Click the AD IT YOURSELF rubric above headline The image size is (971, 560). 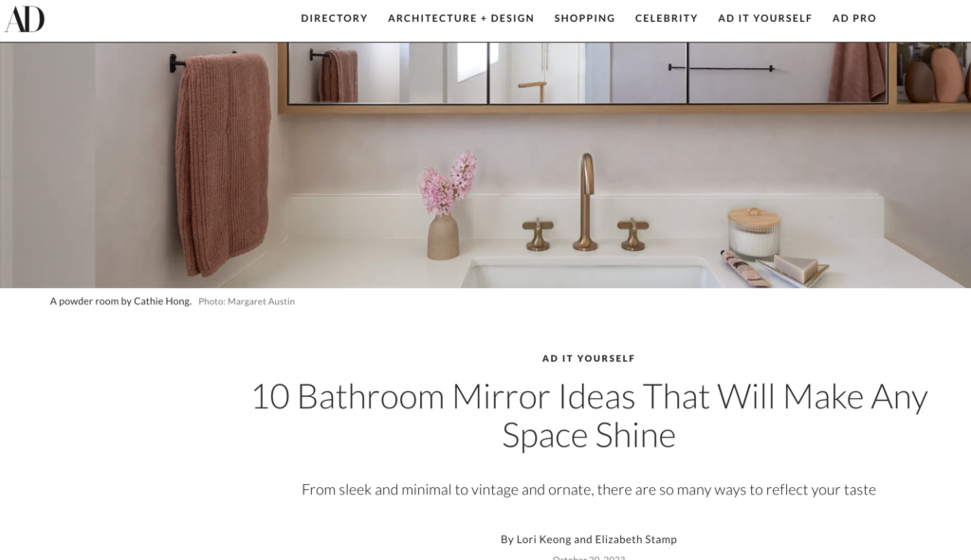pos(588,358)
